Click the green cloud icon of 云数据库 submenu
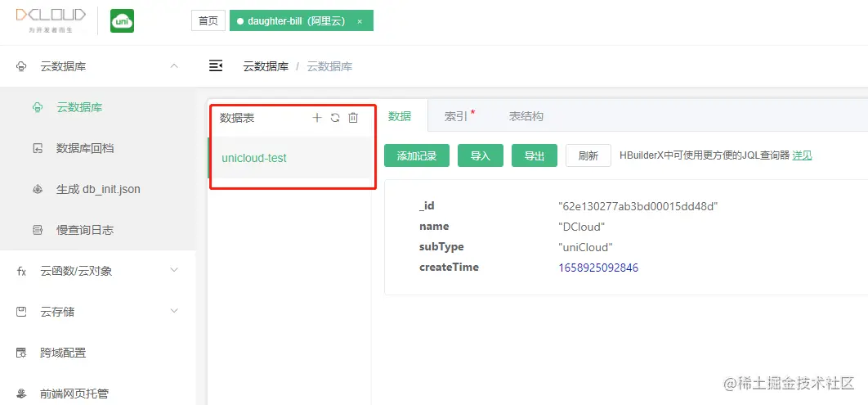The image size is (868, 405). point(38,107)
